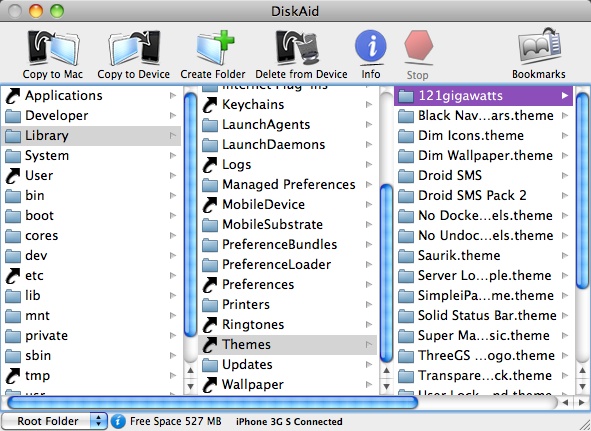Expand the Solid Status Bar.theme arrow

[x=565, y=315]
